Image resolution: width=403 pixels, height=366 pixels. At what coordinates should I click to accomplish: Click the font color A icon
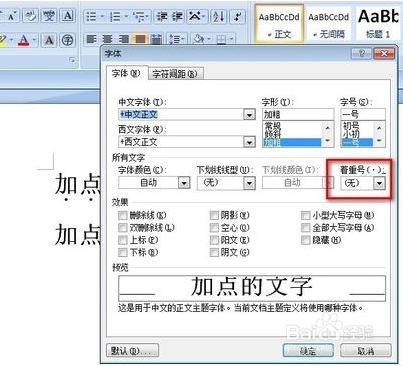coord(24,40)
